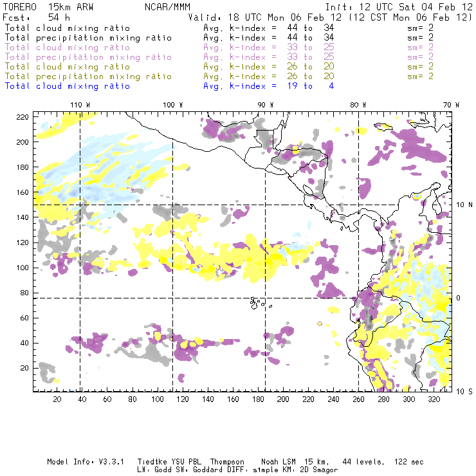476x476 pixels.
Task: Select the blue 'Total cloud mixing ratio' legend line
Action: click(x=68, y=86)
